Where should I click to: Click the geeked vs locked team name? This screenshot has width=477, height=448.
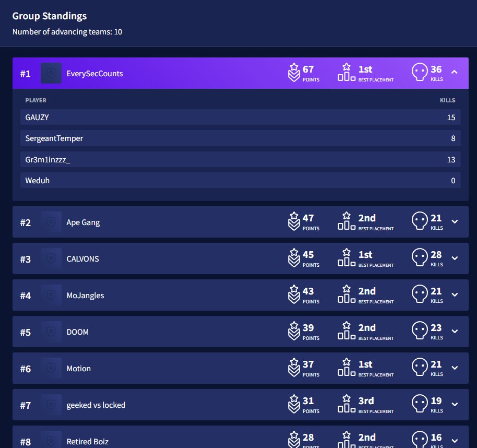(96, 405)
